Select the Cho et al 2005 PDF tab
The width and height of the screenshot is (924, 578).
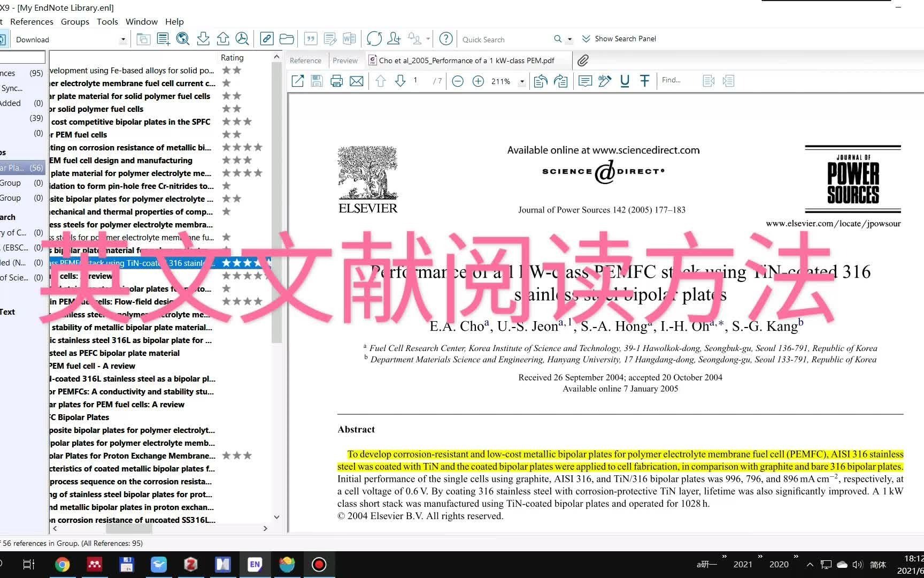point(466,60)
